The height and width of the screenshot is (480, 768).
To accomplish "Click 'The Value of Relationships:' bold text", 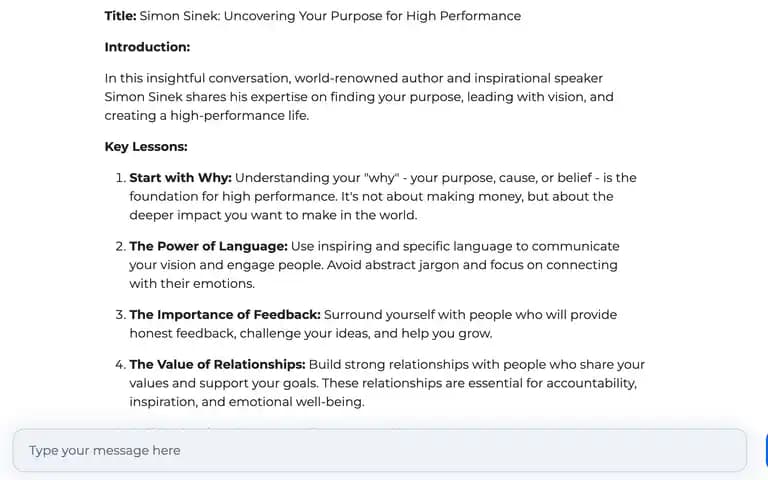I will (x=217, y=365).
